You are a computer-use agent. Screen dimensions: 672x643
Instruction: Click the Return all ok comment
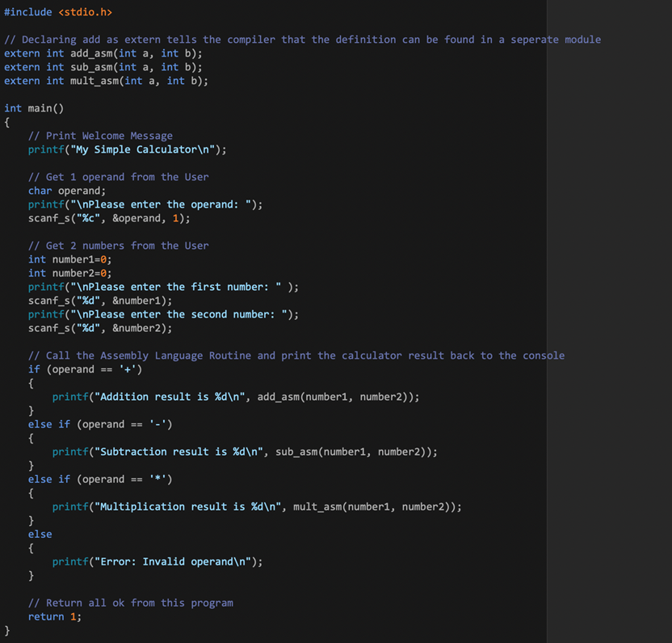(131, 603)
